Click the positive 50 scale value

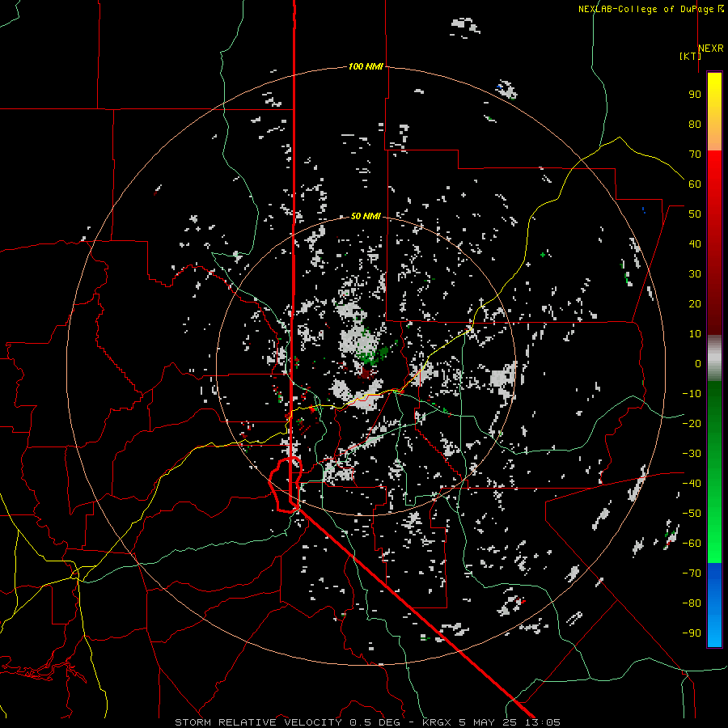[x=695, y=214]
